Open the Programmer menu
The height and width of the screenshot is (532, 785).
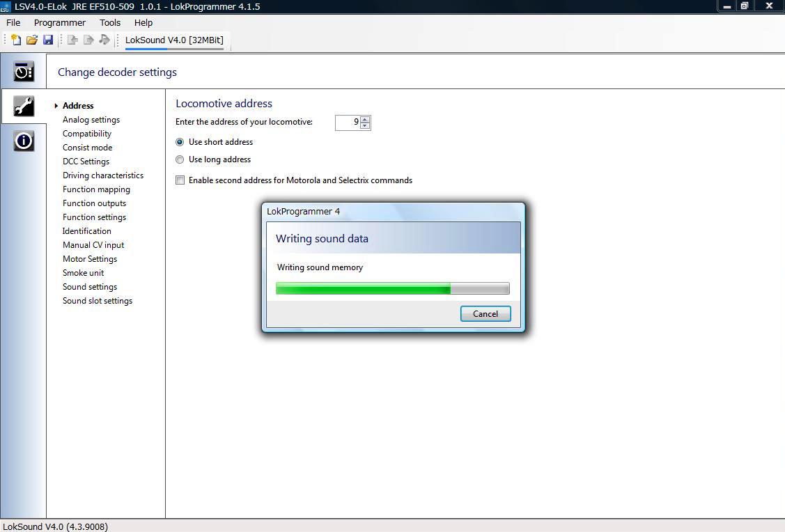pos(60,22)
